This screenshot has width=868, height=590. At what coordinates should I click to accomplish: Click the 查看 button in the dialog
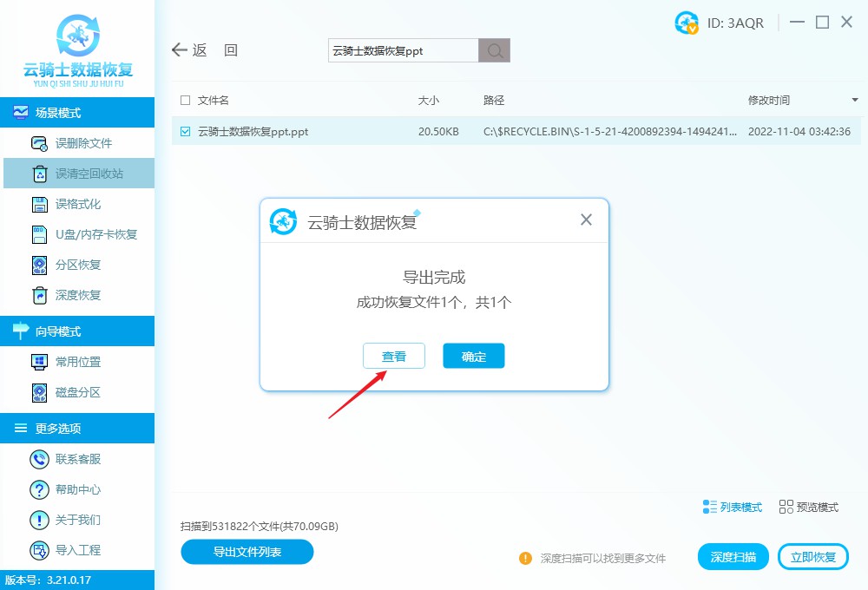(393, 356)
